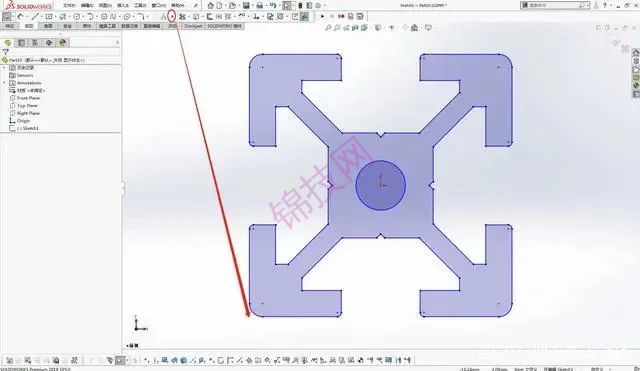Select Top Plane in the feature tree
This screenshot has height=371, width=640.
pyautogui.click(x=27, y=105)
